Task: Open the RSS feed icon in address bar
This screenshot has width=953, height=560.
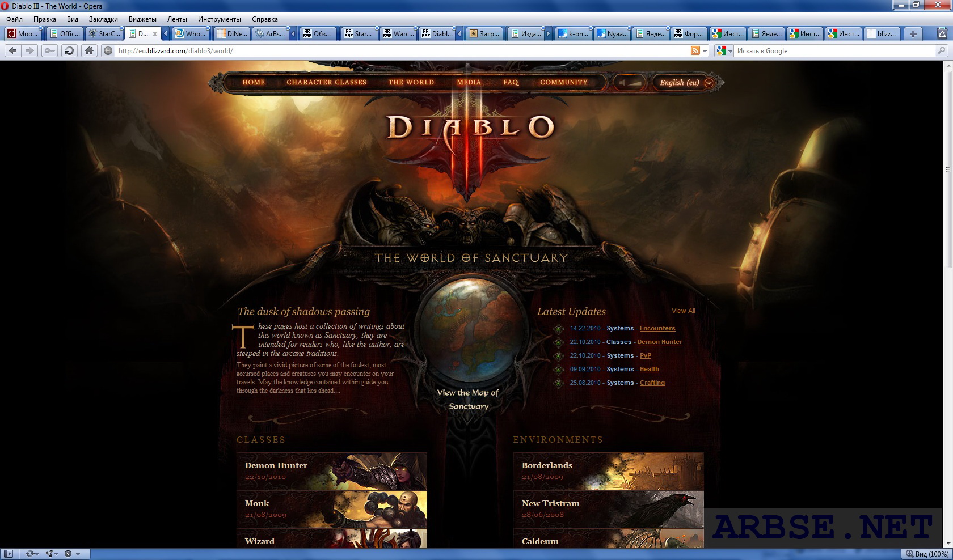Action: 695,50
